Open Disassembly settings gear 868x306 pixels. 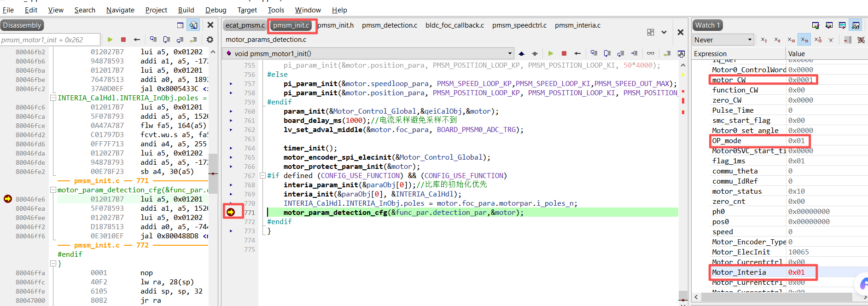coord(210,40)
